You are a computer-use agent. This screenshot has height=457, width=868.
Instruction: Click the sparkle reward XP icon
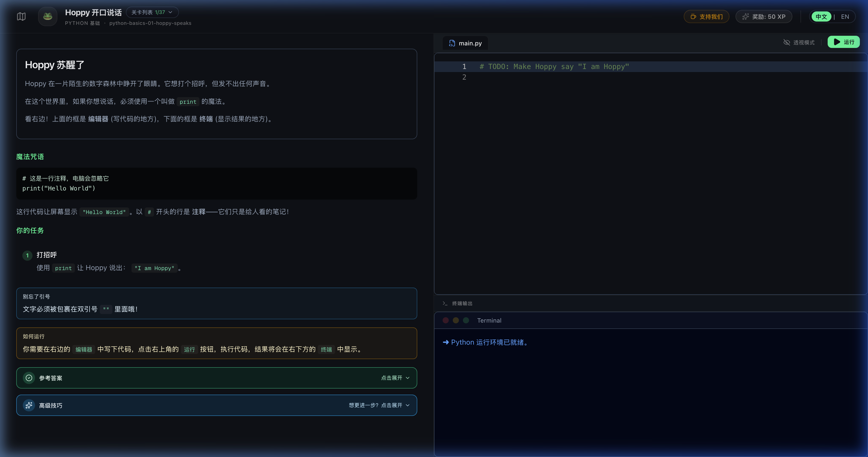click(745, 16)
